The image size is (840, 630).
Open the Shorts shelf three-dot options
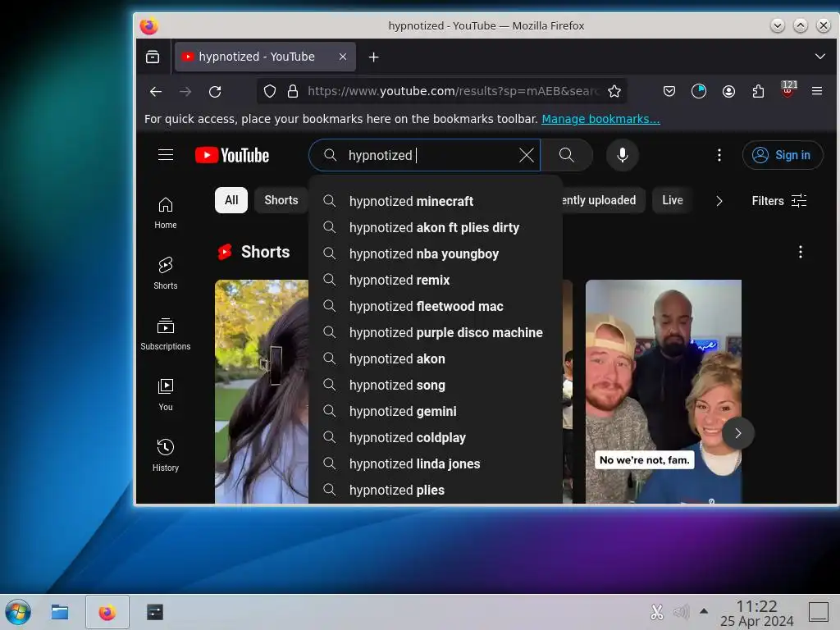(x=800, y=252)
